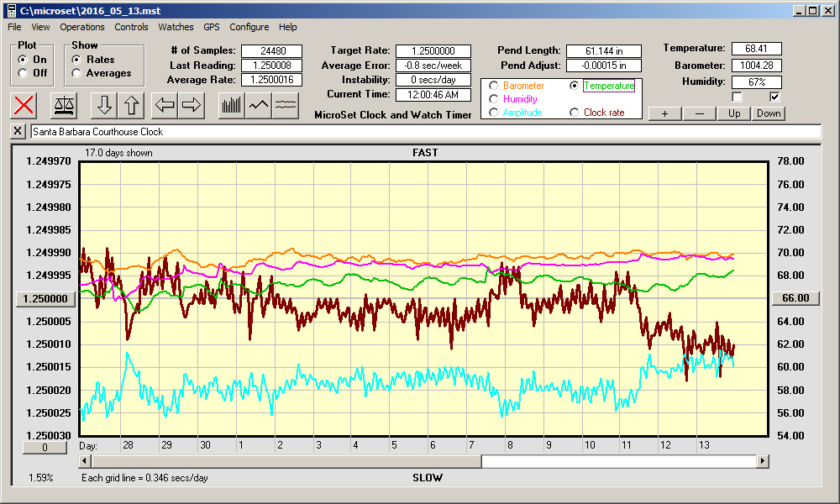This screenshot has height=504, width=840.
Task: Click the Average Error field
Action: (x=433, y=66)
